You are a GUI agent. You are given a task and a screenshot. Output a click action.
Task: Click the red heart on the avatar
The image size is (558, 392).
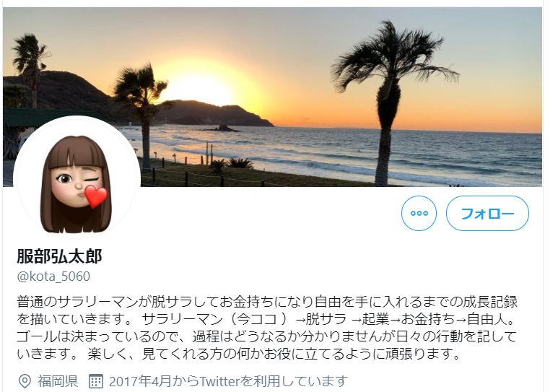click(x=95, y=196)
